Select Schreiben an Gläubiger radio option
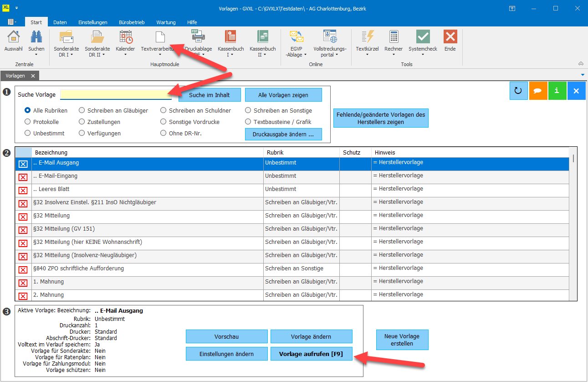Viewport: 588px width, 382px height. [82, 110]
